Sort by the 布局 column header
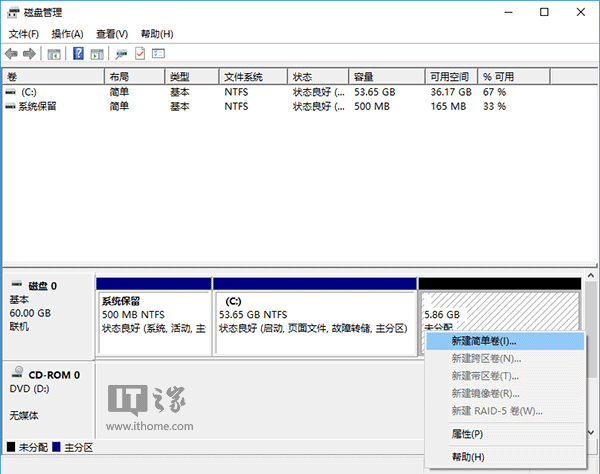Screen dimensions: 600x474 135,77
